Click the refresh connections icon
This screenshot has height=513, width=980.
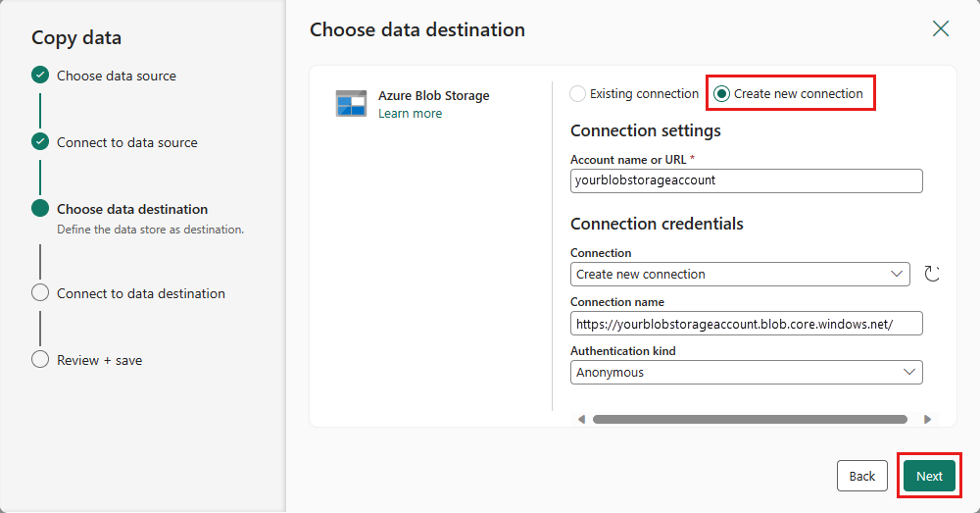point(932,274)
